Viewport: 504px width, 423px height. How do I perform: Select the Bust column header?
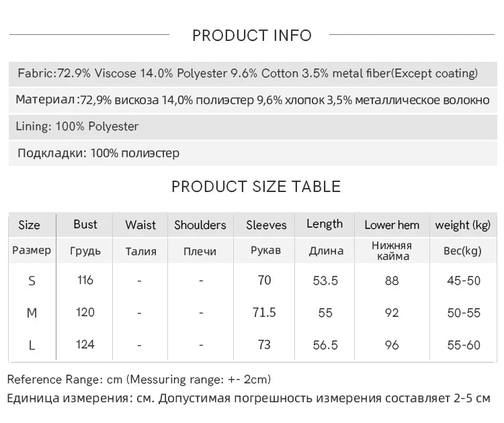(85, 224)
